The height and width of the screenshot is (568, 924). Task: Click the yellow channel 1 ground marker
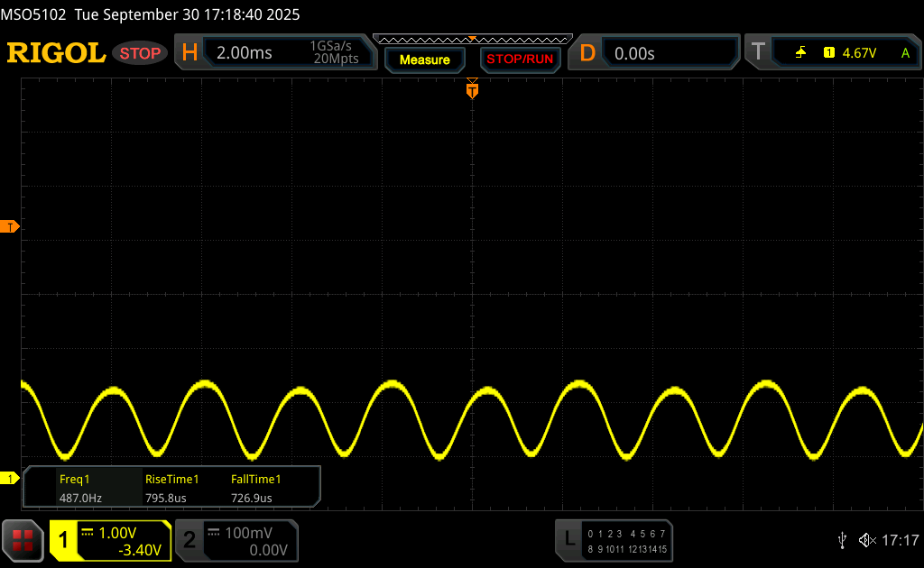click(10, 478)
